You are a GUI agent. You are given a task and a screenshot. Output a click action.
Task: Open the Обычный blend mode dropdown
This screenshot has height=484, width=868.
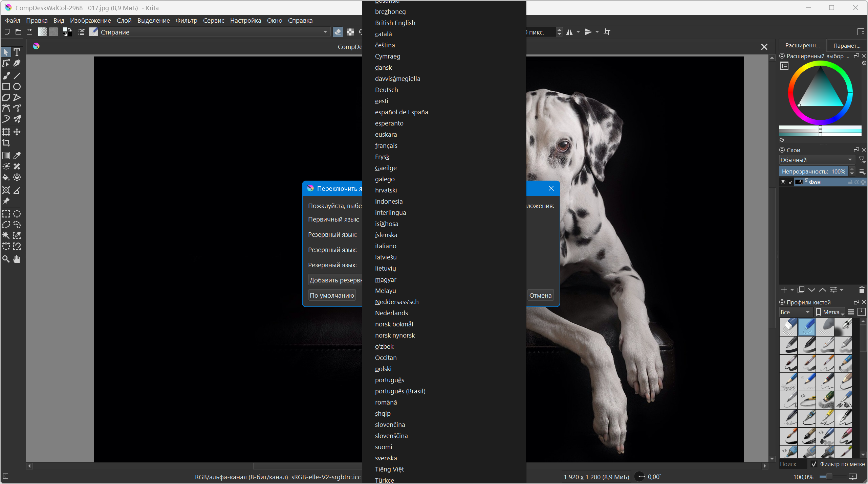coord(816,160)
